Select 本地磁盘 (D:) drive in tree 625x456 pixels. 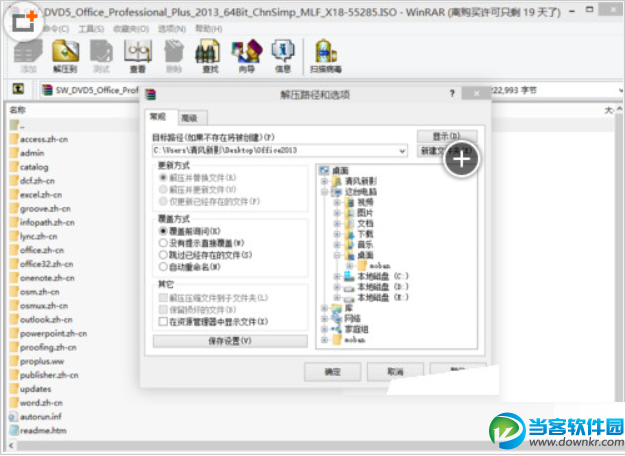point(383,287)
